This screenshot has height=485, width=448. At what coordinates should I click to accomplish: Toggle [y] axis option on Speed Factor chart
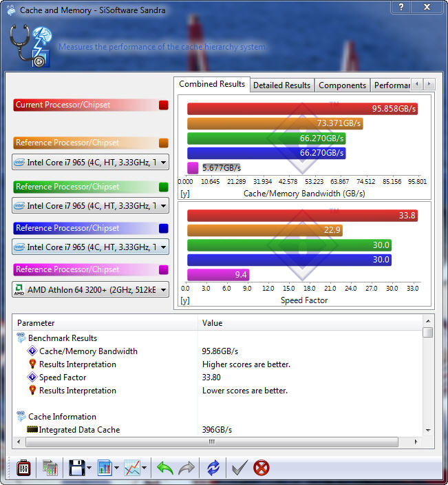184,300
